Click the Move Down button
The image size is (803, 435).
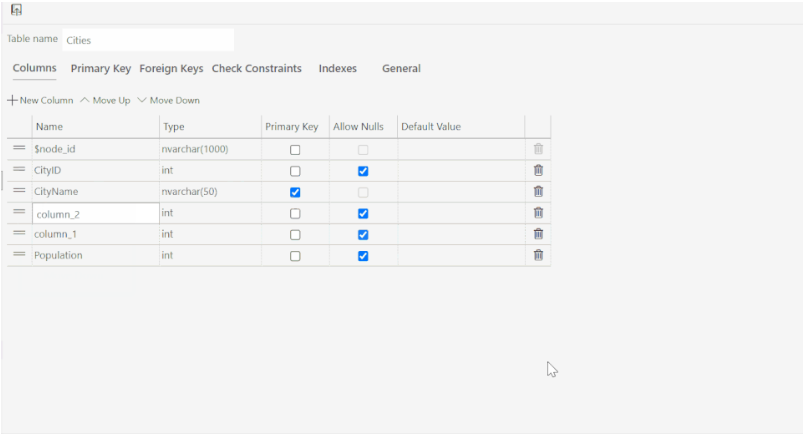(x=168, y=100)
